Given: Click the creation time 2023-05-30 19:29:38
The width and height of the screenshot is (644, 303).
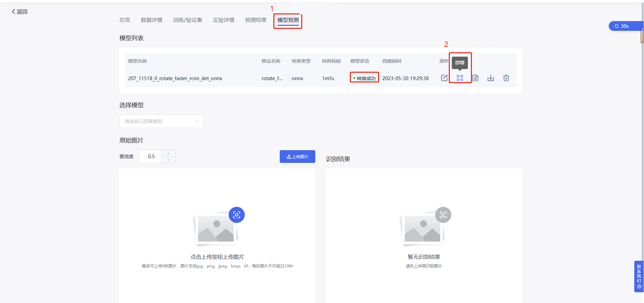Looking at the screenshot, I should point(406,78).
